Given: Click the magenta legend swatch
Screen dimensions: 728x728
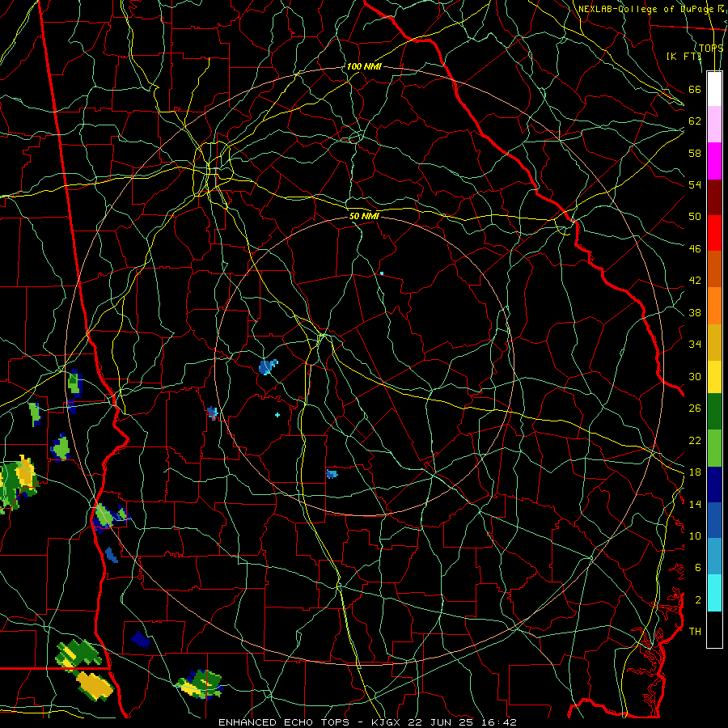Looking at the screenshot, I should click(x=714, y=161).
